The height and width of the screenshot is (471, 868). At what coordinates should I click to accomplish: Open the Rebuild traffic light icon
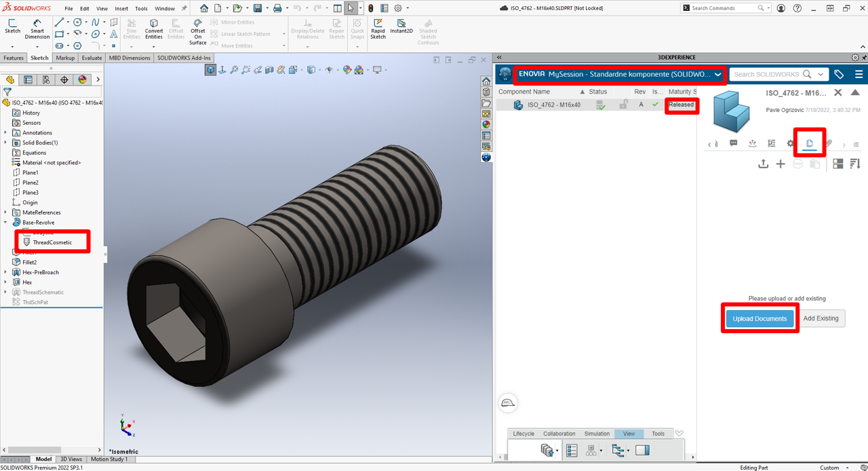(x=370, y=8)
